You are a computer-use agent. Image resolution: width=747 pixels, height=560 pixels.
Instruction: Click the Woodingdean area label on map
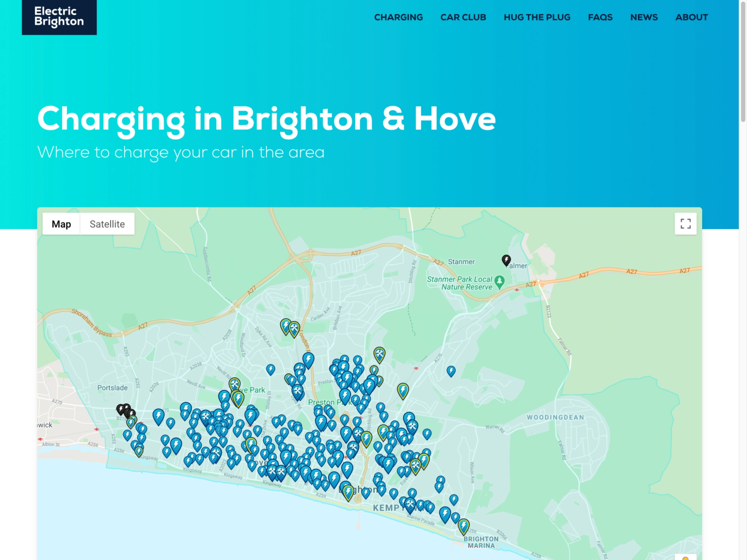click(x=555, y=417)
